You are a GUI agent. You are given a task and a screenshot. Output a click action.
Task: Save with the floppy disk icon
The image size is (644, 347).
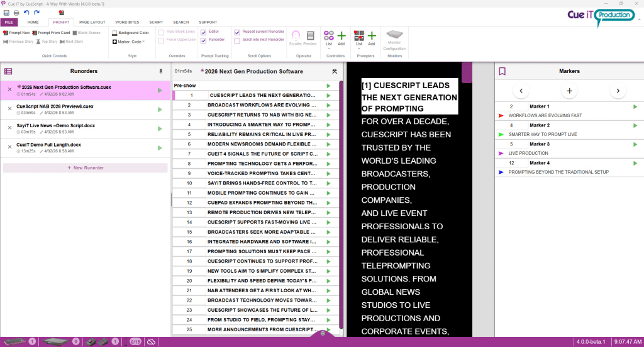coord(6,13)
